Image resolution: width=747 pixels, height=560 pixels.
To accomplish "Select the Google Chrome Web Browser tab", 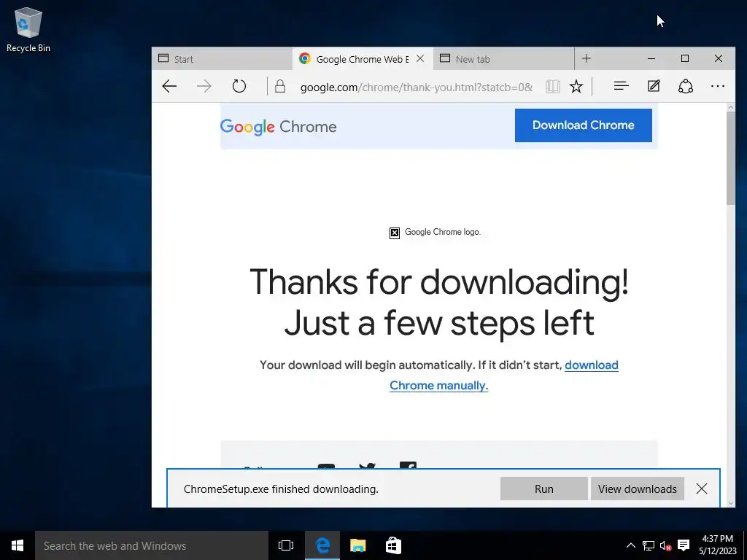I will [x=363, y=58].
